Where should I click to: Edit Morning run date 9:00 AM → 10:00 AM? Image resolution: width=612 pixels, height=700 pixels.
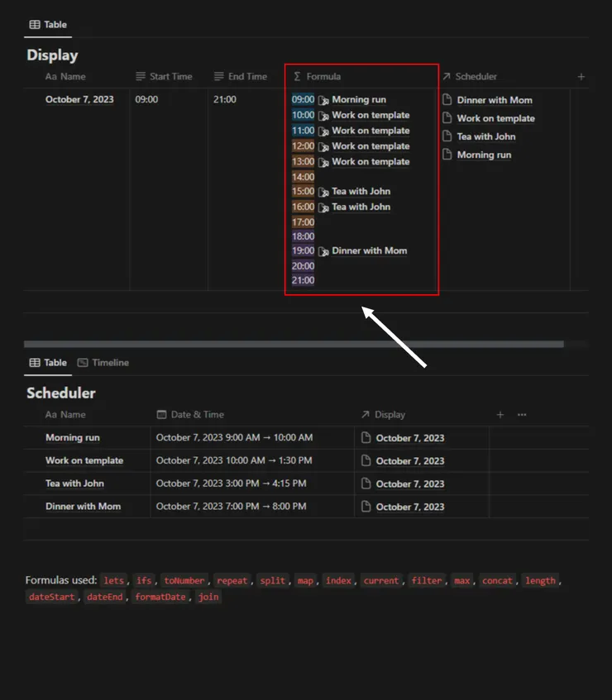tap(234, 437)
